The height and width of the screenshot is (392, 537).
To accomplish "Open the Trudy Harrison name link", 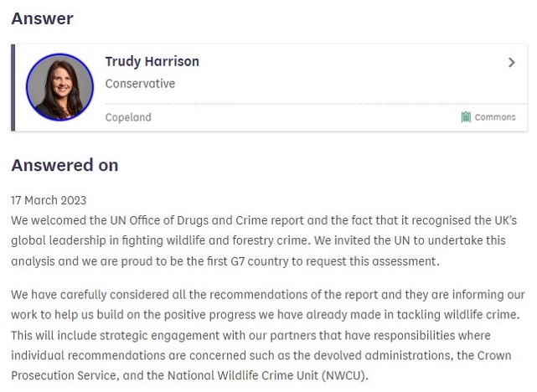I will (152, 61).
